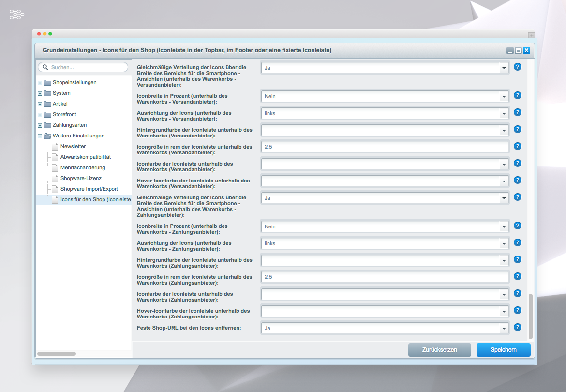The height and width of the screenshot is (392, 566).
Task: Open Ausrichtung der Icons Versandanbieter dropdown
Action: click(504, 113)
